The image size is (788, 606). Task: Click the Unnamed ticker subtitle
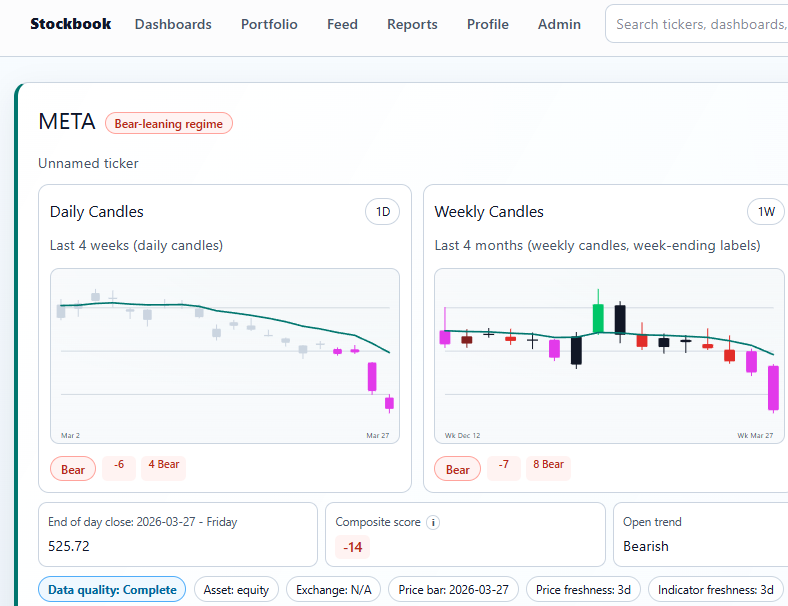coord(88,163)
